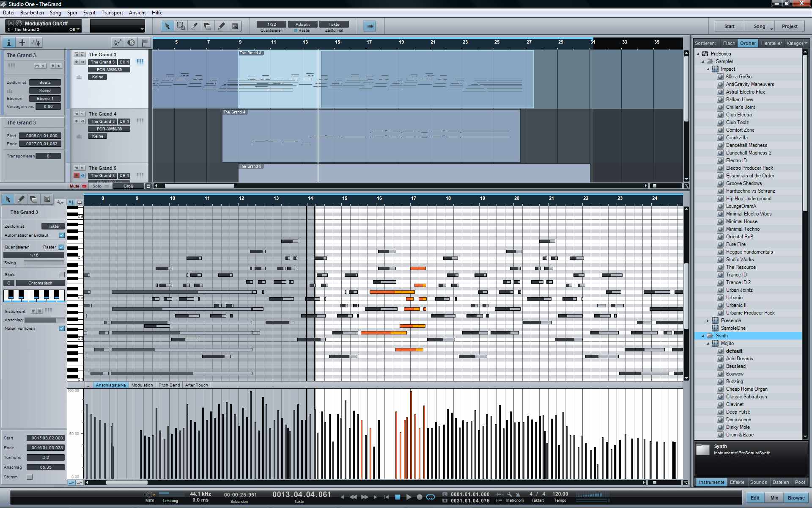Screen dimensions: 812x508
Task: Click return to zero button in transport
Action: [x=386, y=497]
